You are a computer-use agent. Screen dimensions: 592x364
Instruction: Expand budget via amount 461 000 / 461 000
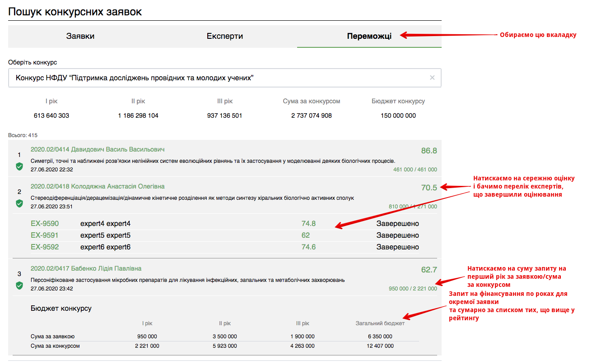(415, 170)
